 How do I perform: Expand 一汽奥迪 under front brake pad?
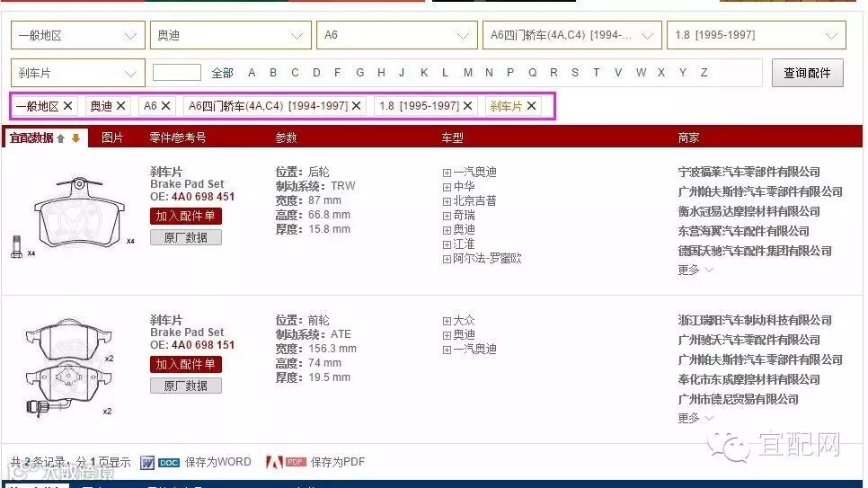pos(447,350)
